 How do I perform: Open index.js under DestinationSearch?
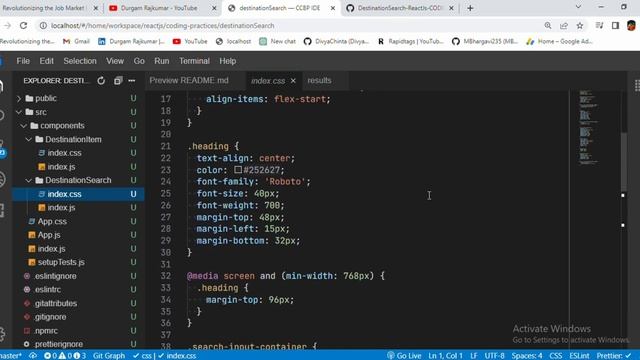tap(61, 208)
